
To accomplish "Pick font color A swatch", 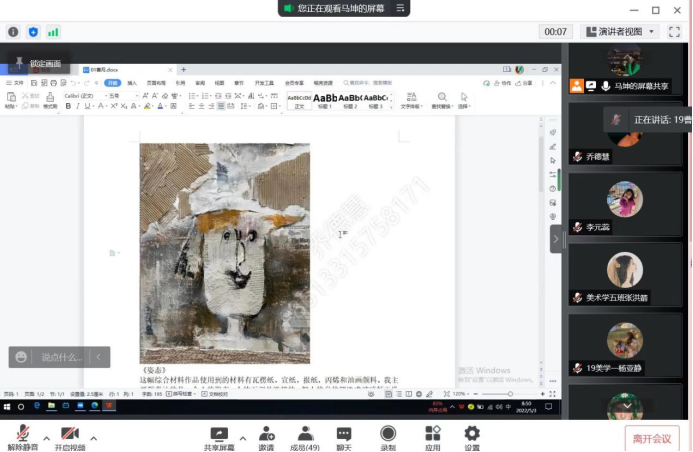I will pyautogui.click(x=160, y=106).
